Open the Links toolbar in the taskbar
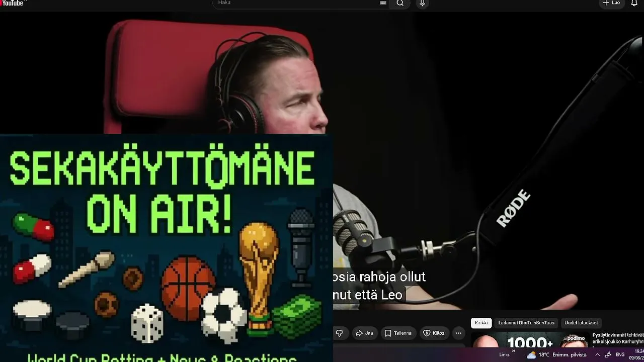The width and height of the screenshot is (644, 362). pyautogui.click(x=504, y=354)
